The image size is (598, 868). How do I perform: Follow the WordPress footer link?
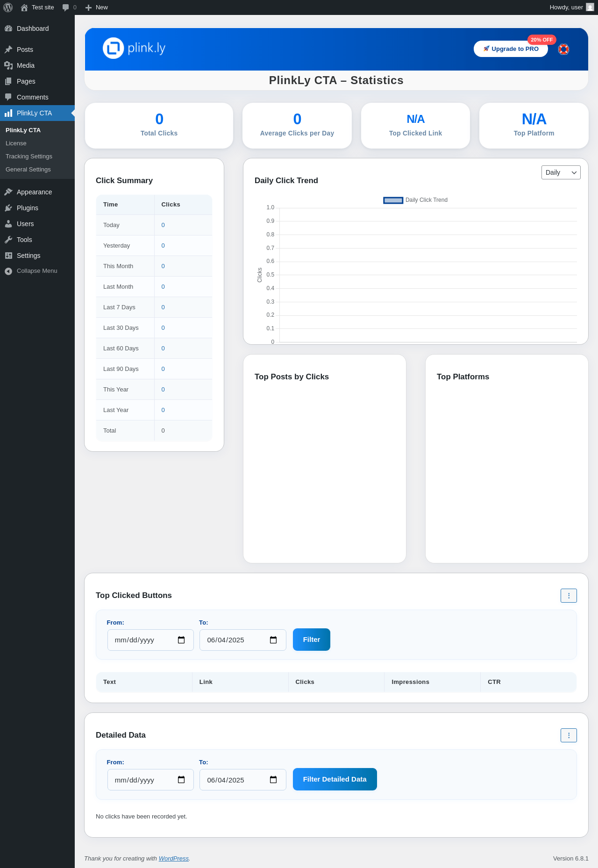174,859
